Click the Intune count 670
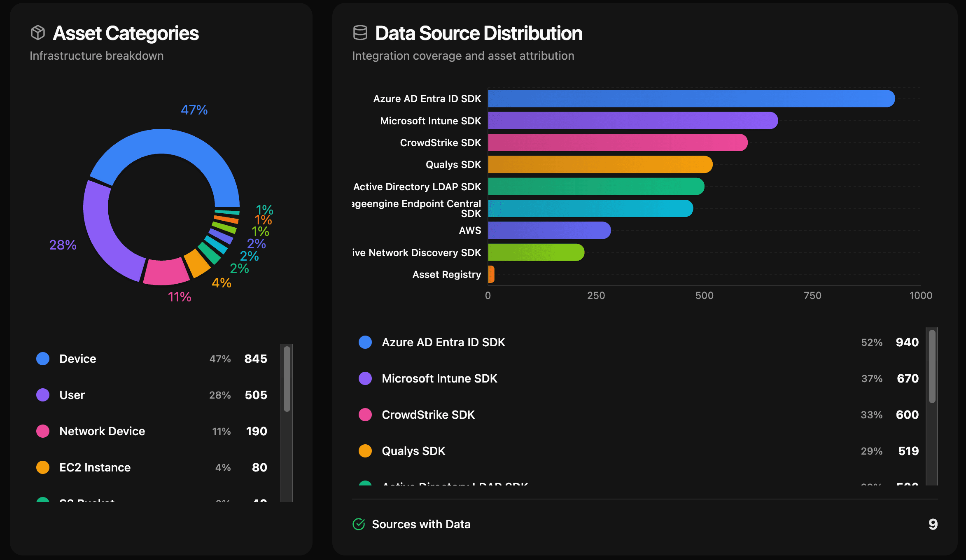Image resolution: width=966 pixels, height=560 pixels. (908, 378)
